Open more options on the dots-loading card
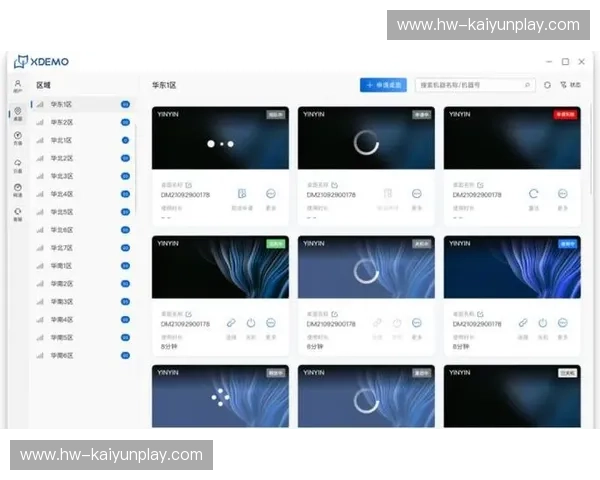 click(271, 194)
